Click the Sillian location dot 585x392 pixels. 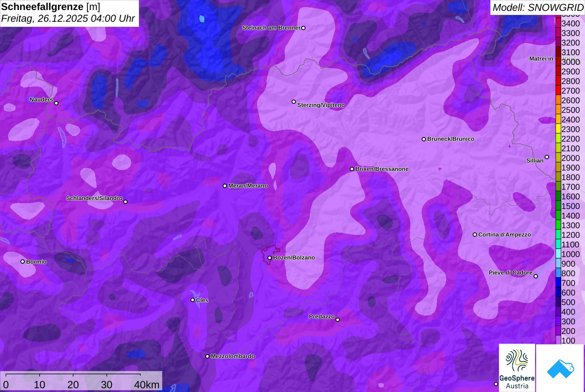pos(547,157)
